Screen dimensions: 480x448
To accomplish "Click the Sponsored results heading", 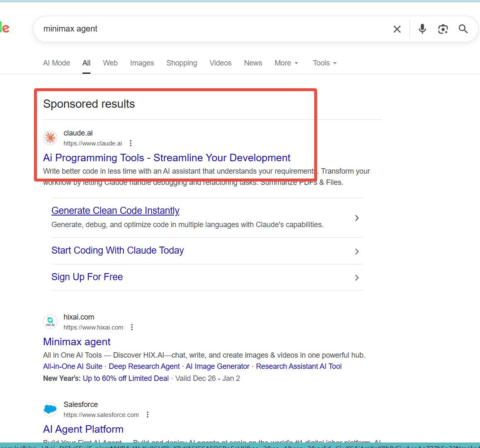I will click(x=89, y=104).
